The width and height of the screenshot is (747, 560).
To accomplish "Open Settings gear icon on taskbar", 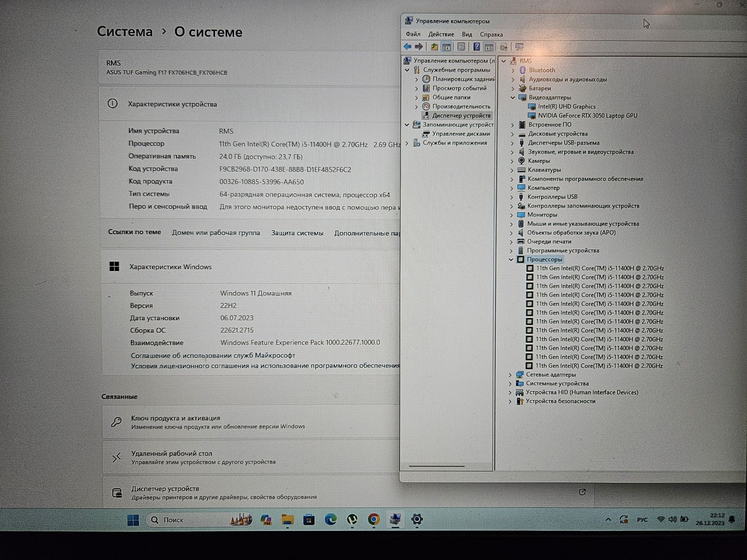I will (417, 519).
